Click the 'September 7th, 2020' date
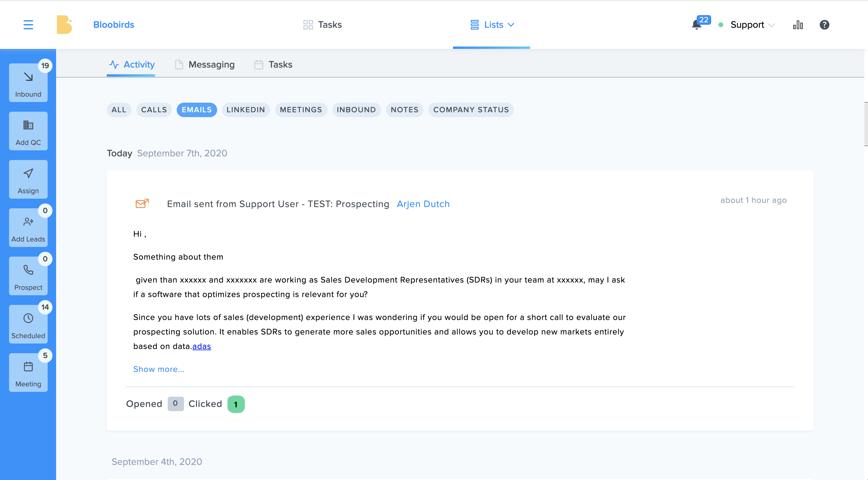The image size is (868, 480). (182, 153)
